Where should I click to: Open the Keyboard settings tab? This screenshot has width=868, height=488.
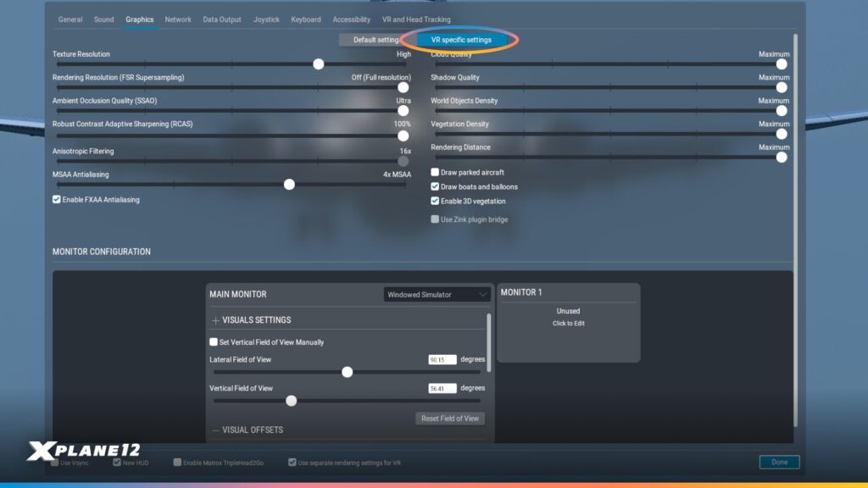tap(306, 19)
